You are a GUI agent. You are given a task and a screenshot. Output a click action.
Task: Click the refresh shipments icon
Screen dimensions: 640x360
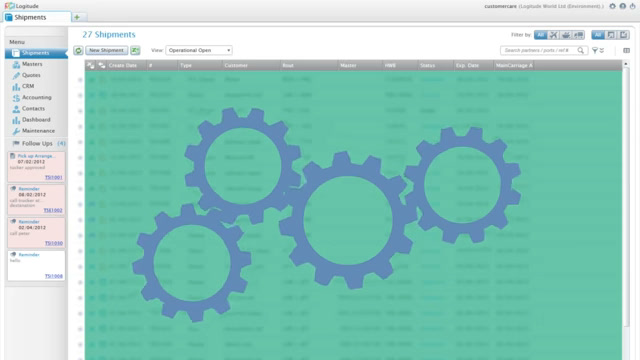tap(78, 50)
